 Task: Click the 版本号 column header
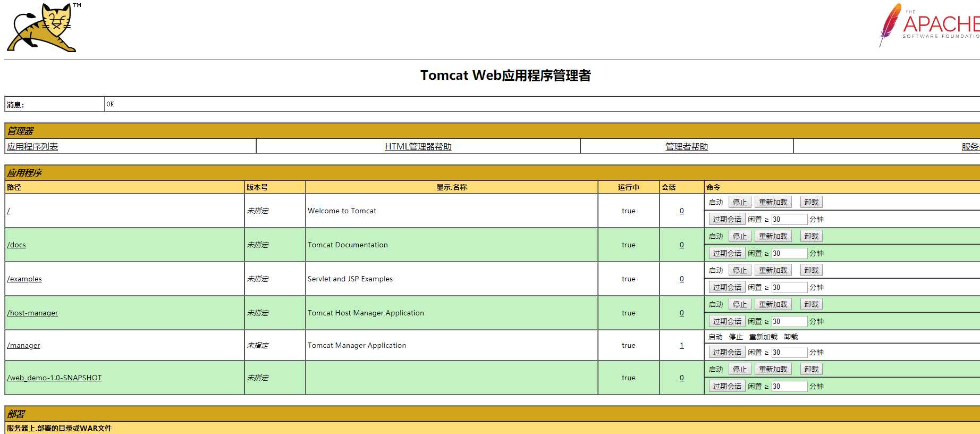(257, 187)
